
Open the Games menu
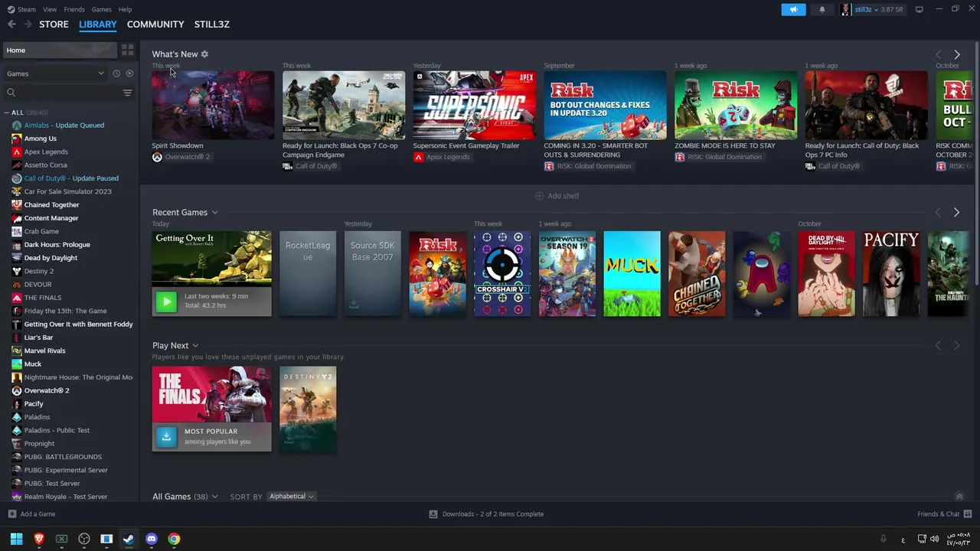tap(101, 9)
